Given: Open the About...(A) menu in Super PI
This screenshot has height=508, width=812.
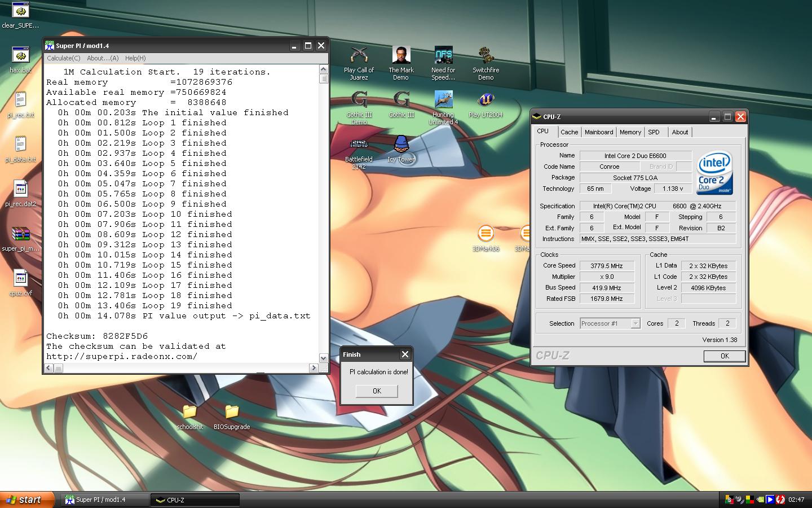Looking at the screenshot, I should pyautogui.click(x=103, y=58).
